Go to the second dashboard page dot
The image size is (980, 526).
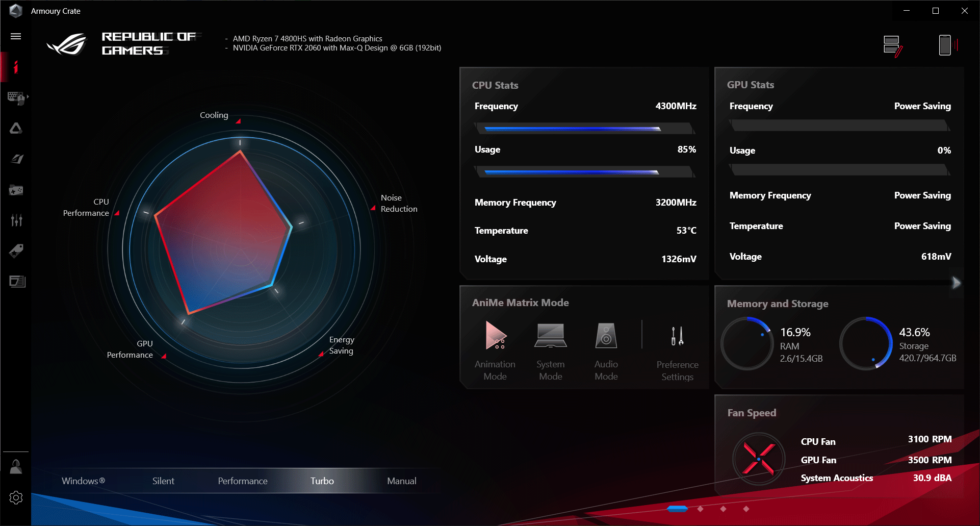(700, 509)
